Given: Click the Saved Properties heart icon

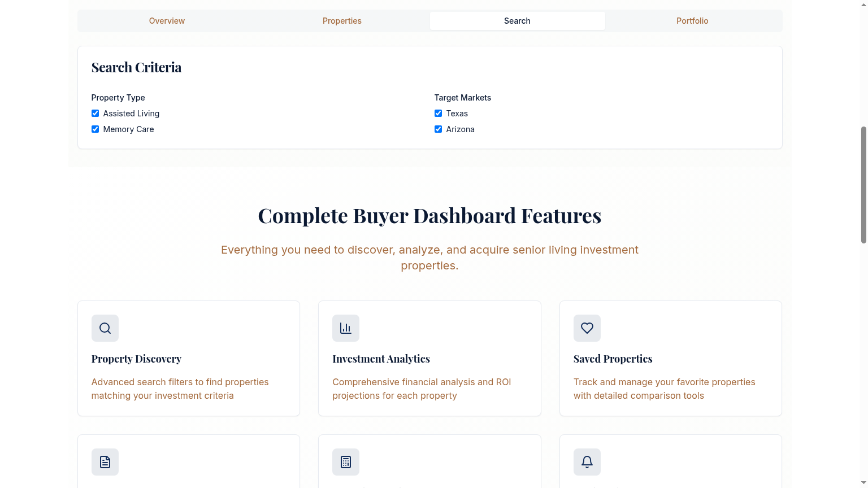Looking at the screenshot, I should pos(587,328).
